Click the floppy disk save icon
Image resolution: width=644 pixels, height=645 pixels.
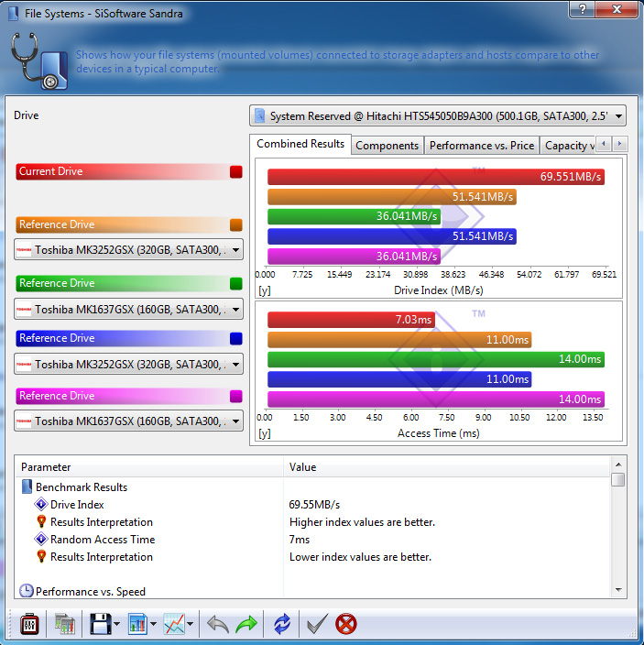[x=101, y=625]
